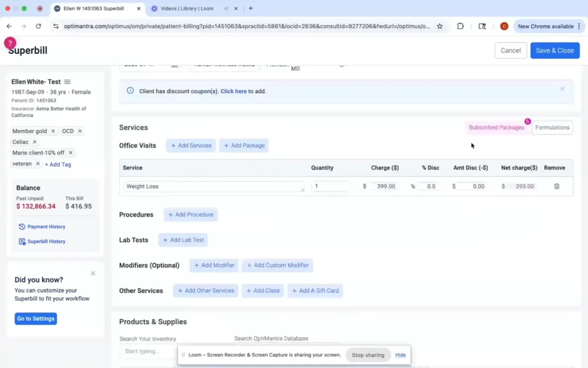
Task: Add a Procedure
Action: coord(191,215)
